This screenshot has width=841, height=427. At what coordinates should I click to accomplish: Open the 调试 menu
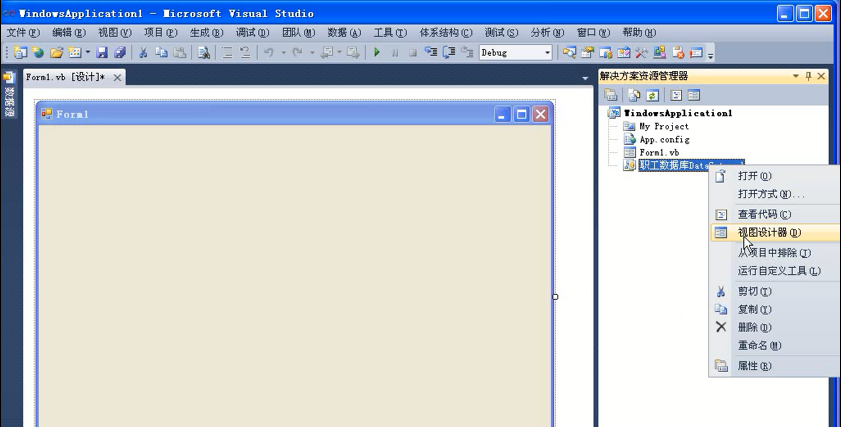(253, 33)
